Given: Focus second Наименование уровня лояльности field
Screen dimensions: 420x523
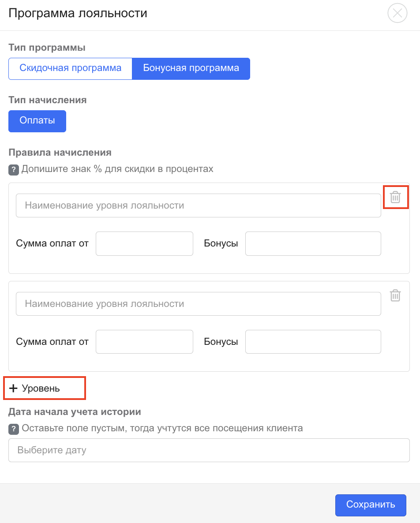Looking at the screenshot, I should pyautogui.click(x=198, y=304).
